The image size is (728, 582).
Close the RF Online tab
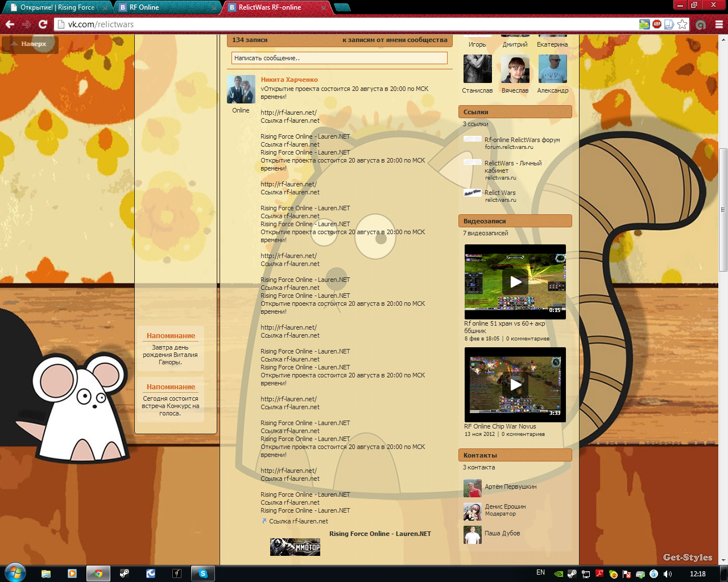215,8
